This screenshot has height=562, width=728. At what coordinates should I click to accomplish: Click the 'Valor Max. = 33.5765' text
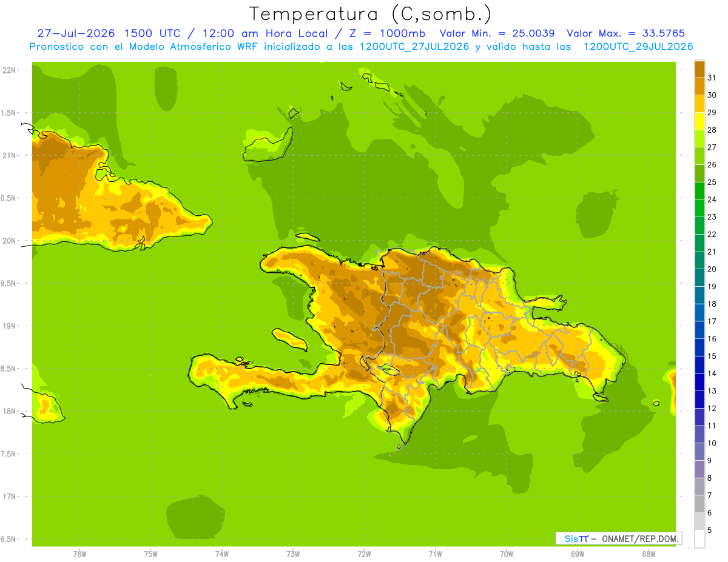click(x=625, y=33)
